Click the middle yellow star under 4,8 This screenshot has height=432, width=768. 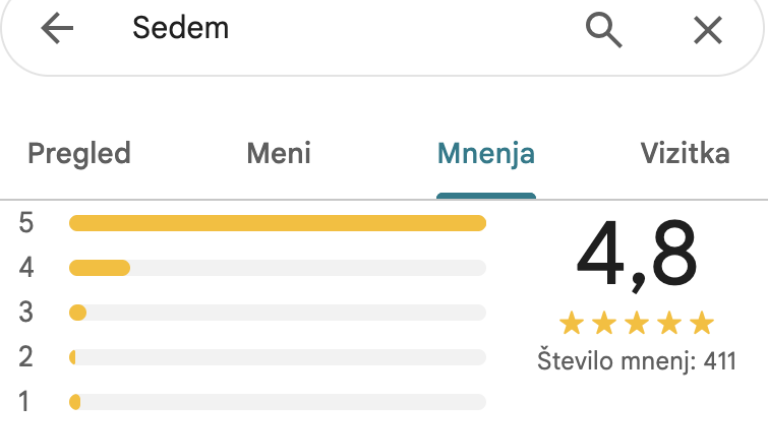pyautogui.click(x=637, y=323)
